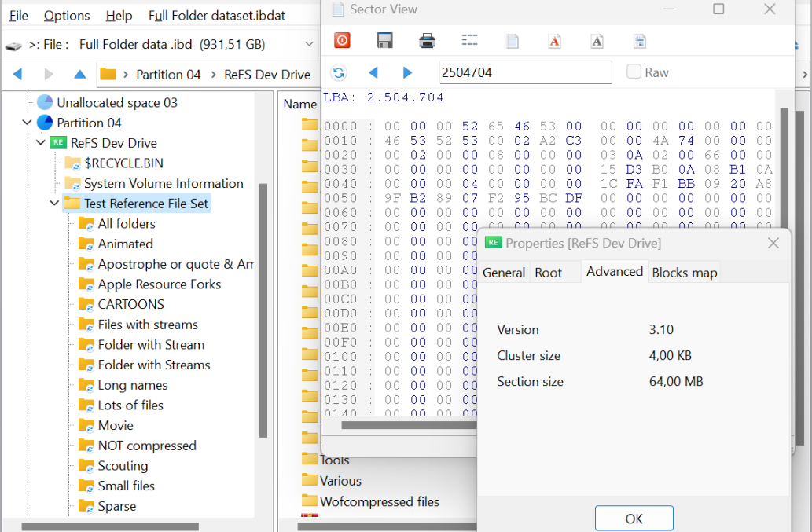
Task: Open the Blocks map tab in Properties
Action: (684, 273)
